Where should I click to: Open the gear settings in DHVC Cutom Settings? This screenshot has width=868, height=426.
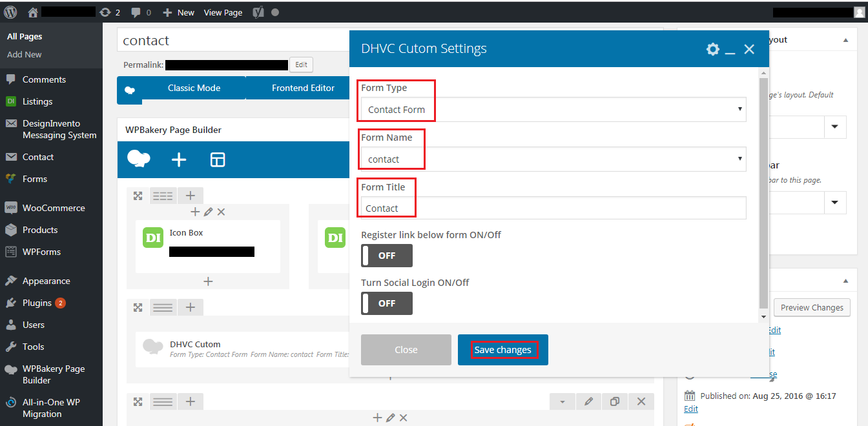713,49
